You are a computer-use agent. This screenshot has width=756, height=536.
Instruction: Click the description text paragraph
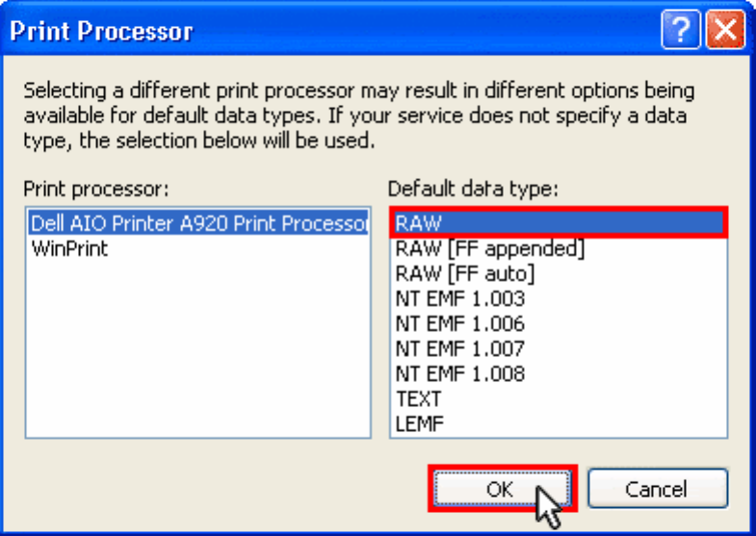pyautogui.click(x=356, y=115)
